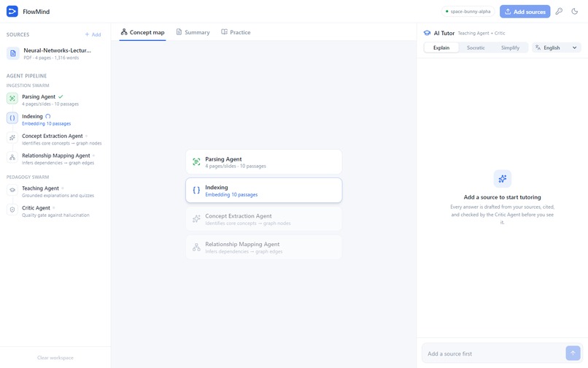Viewport: 588px width, 368px height.
Task: Click the Teaching Agent graduation cap icon
Action: [12, 190]
